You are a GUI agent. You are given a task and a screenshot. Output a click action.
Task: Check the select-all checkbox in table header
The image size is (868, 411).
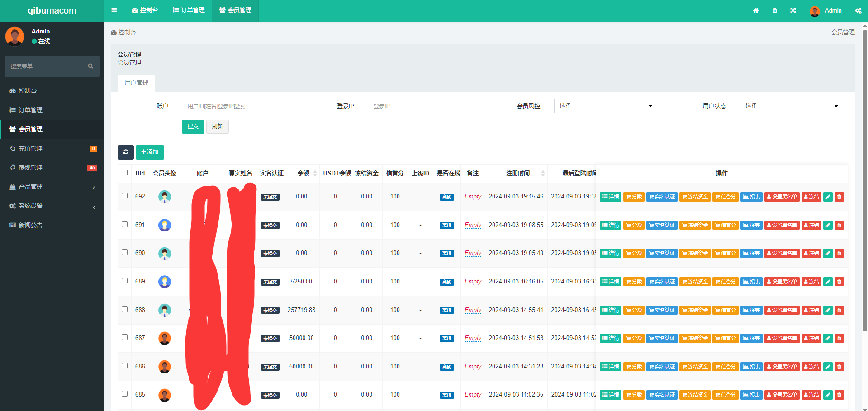coord(125,173)
